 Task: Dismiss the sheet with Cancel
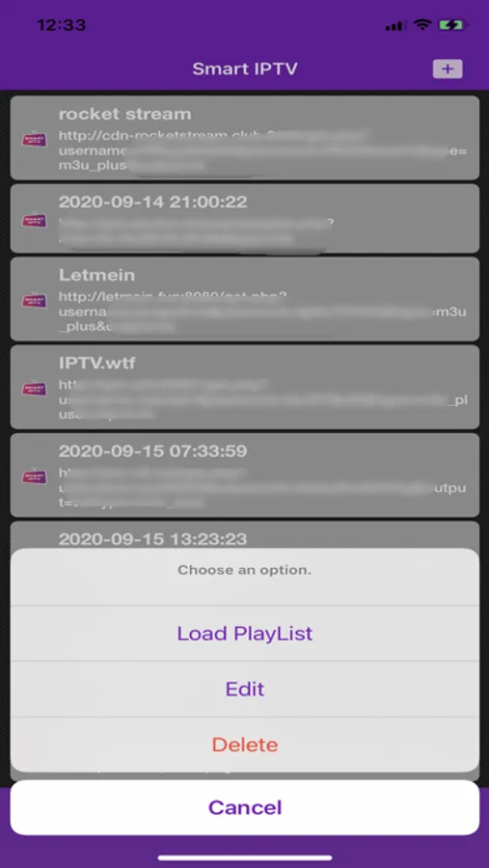(x=245, y=807)
